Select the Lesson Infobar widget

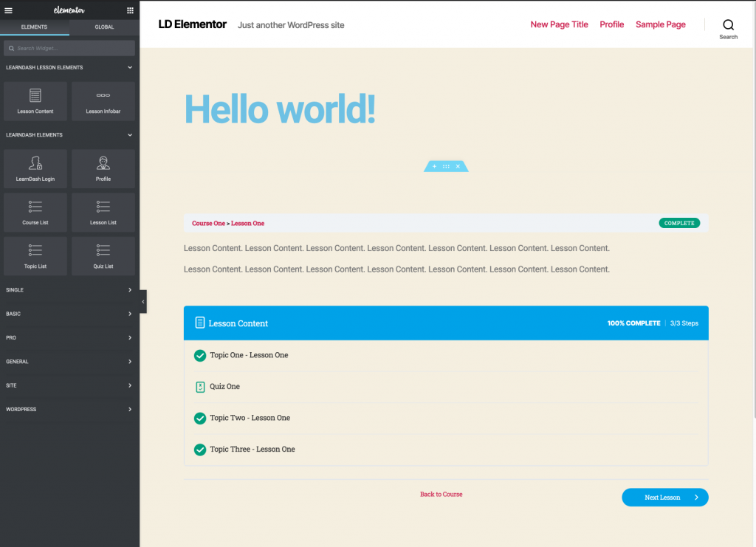(x=103, y=101)
